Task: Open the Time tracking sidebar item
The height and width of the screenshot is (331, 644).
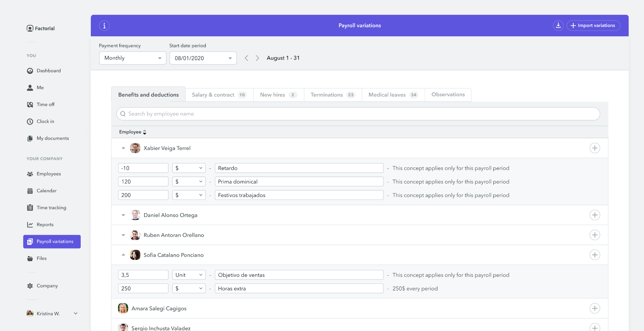Action: [51, 208]
